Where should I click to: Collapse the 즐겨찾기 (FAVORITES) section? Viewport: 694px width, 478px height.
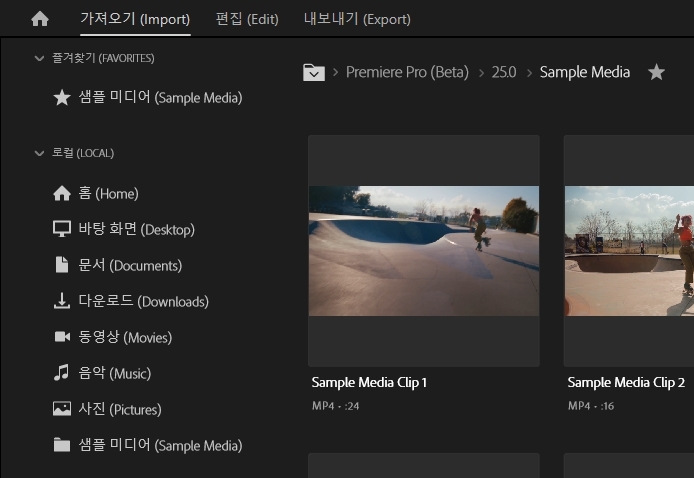coord(39,58)
